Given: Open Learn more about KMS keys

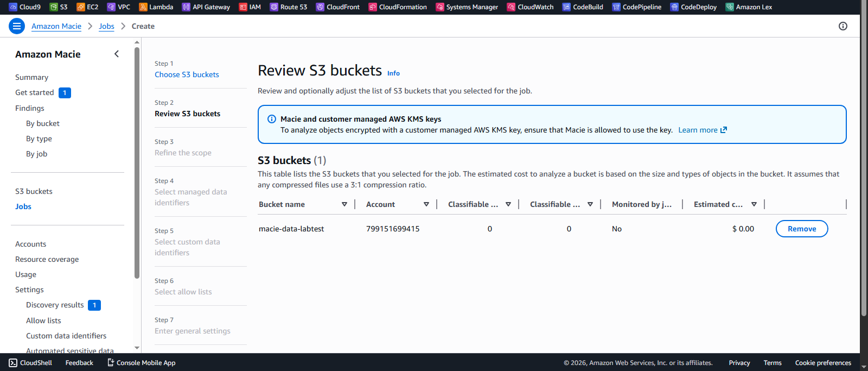Looking at the screenshot, I should pyautogui.click(x=703, y=130).
